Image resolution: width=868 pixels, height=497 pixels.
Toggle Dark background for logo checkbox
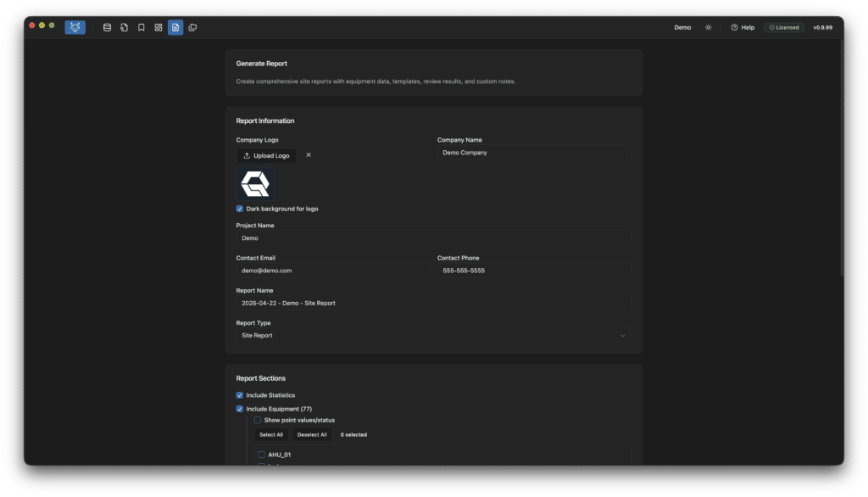[x=240, y=209]
